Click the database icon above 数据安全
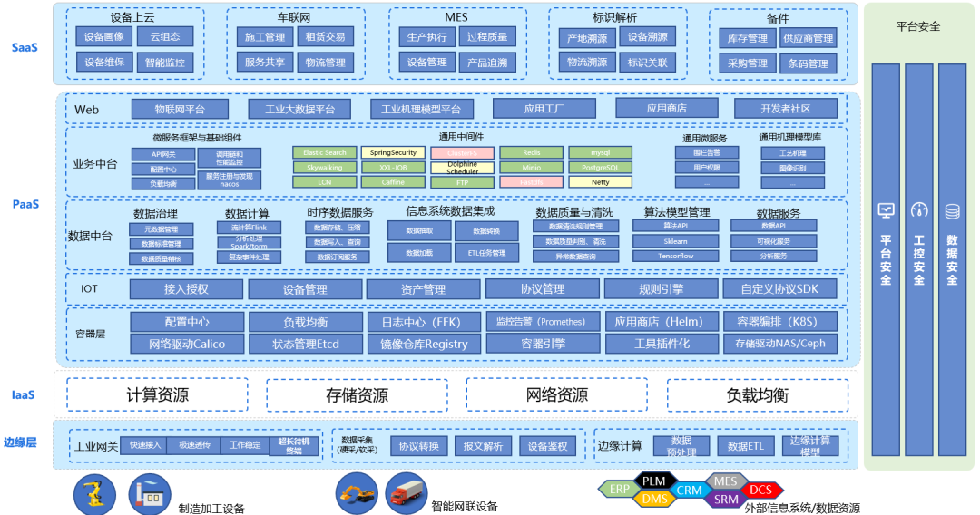980x515 pixels. tap(952, 211)
